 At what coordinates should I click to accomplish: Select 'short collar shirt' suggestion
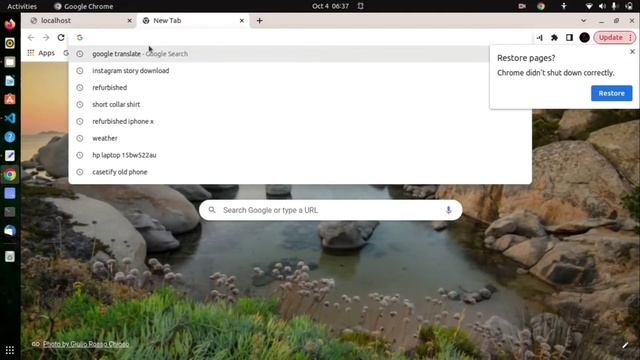[x=300, y=104]
